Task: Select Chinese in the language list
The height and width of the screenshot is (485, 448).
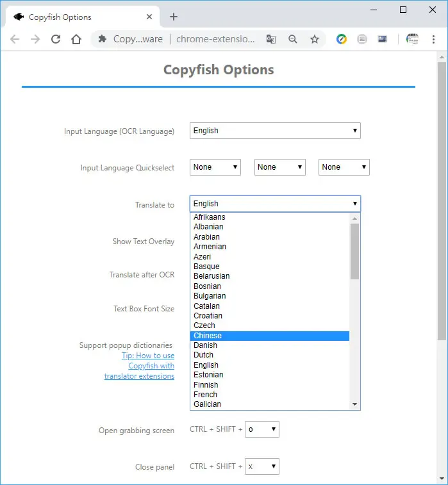Action: click(x=270, y=336)
